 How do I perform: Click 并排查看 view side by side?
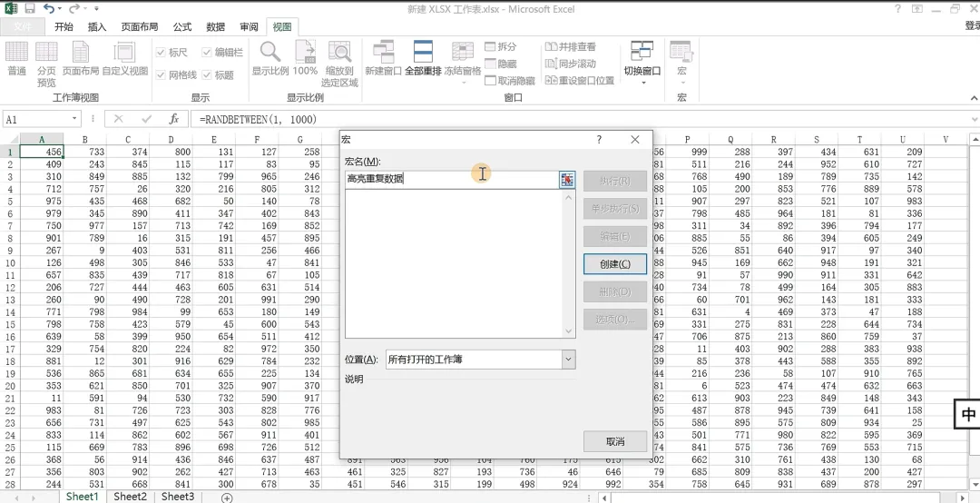(571, 47)
